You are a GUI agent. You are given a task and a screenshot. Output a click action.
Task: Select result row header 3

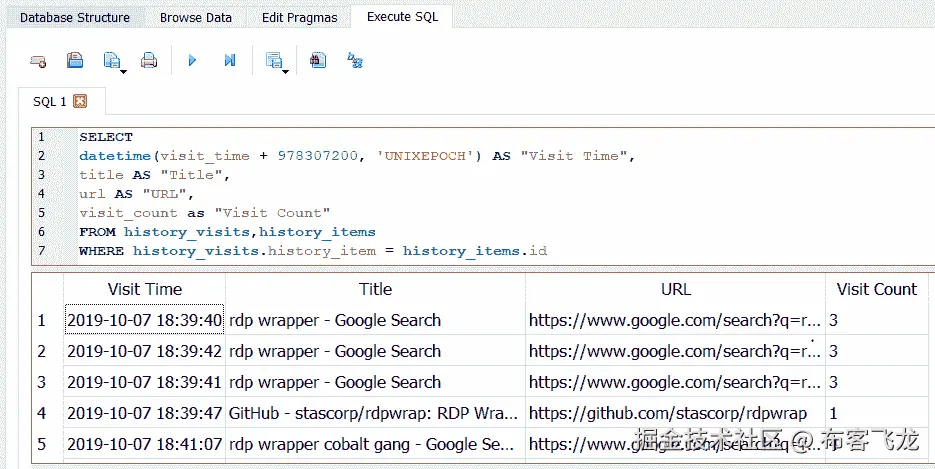[x=48, y=382]
